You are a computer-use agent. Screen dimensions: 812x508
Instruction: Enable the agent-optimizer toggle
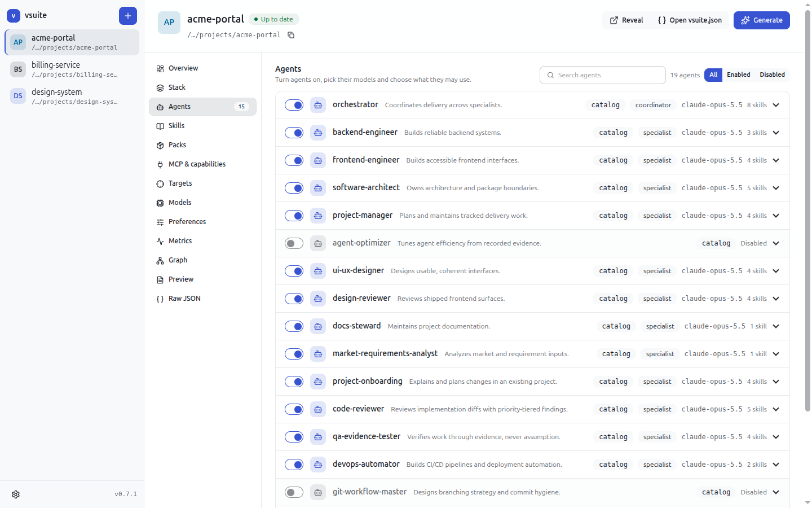click(x=294, y=243)
